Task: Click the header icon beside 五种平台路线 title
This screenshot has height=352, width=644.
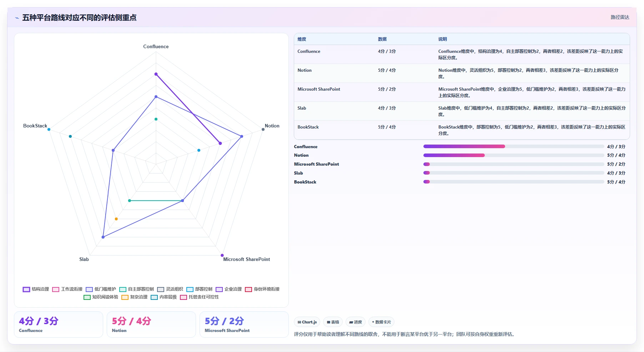Action: click(17, 18)
